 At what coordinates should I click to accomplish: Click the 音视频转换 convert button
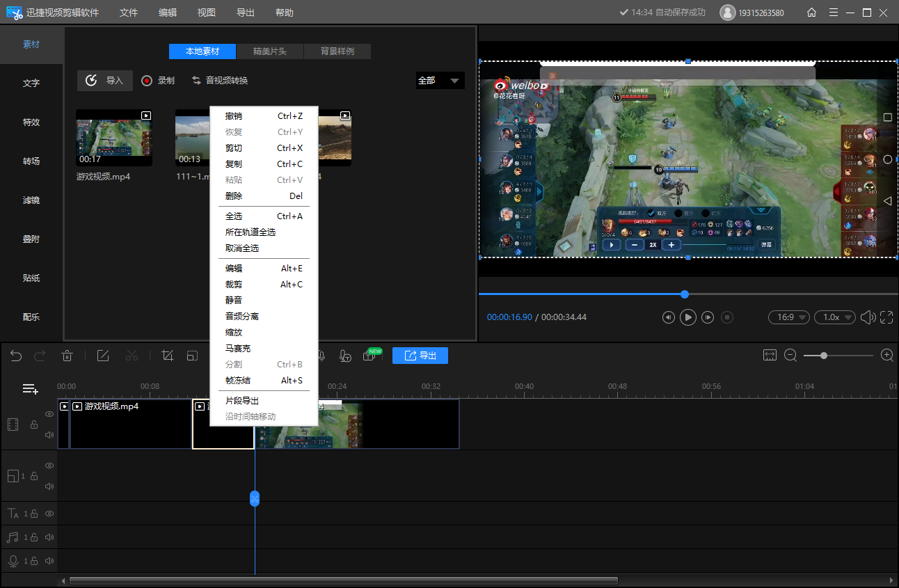point(220,81)
